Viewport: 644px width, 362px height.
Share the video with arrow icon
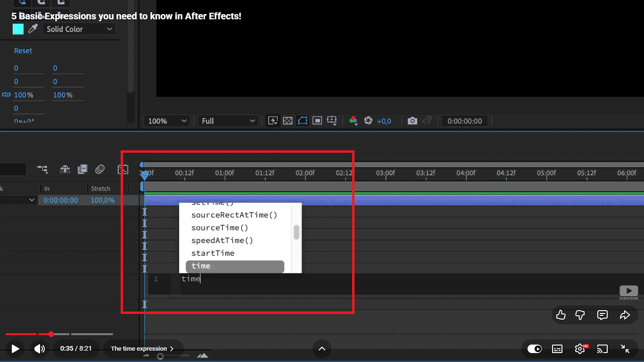coord(625,315)
